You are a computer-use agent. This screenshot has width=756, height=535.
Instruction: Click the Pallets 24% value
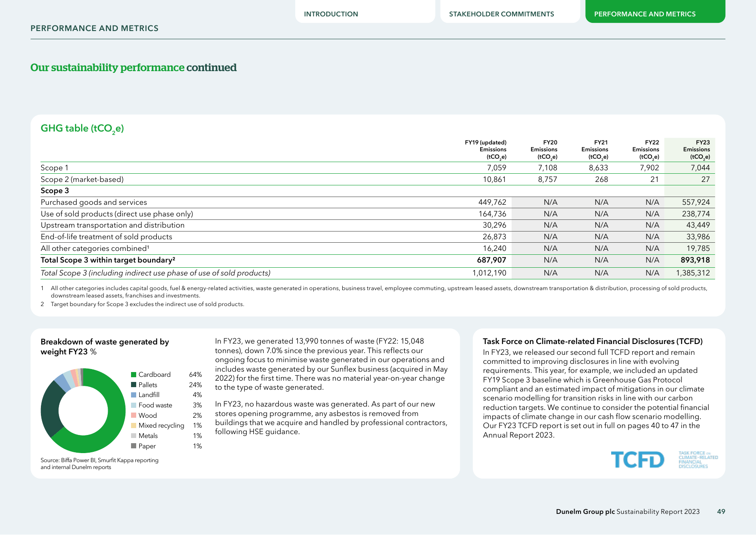click(x=195, y=385)
